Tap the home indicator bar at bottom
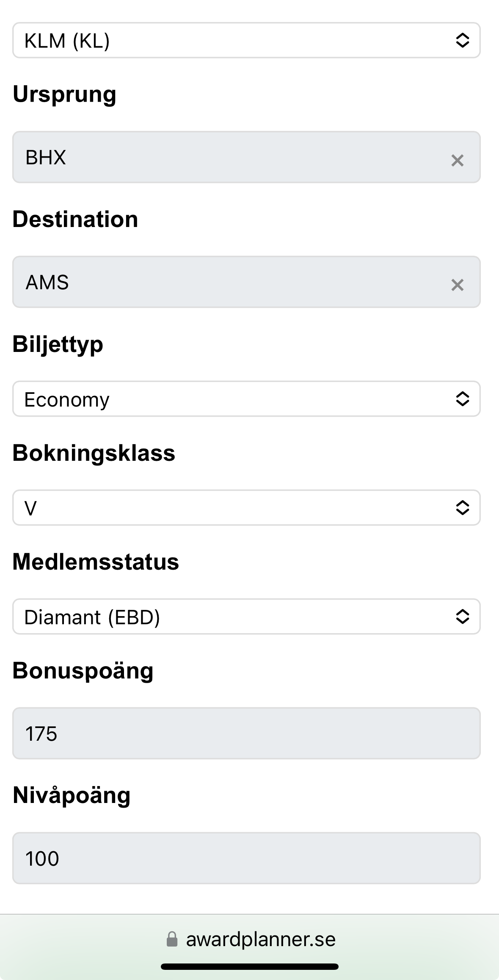499x980 pixels. pyautogui.click(x=249, y=966)
